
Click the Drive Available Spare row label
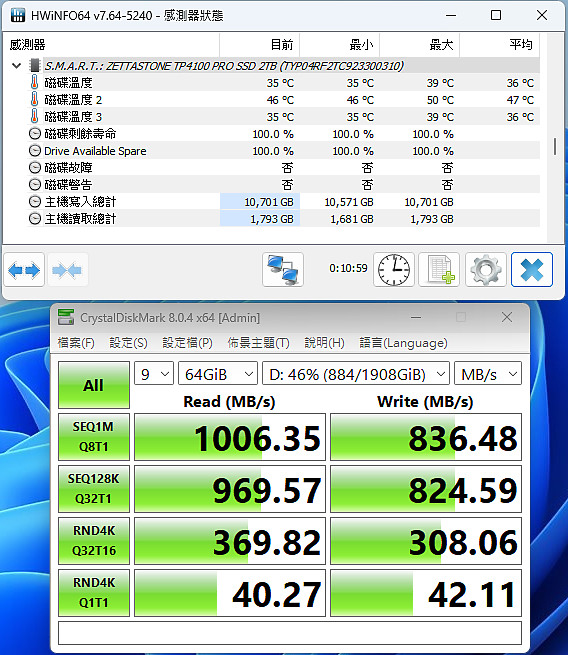click(x=95, y=151)
